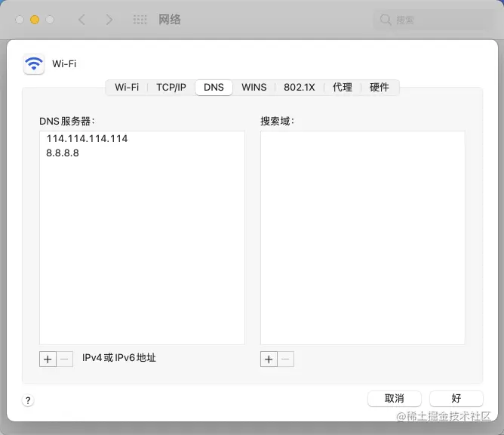Switch to the 代理 tab
Viewport: 504px width, 435px height.
(x=343, y=87)
